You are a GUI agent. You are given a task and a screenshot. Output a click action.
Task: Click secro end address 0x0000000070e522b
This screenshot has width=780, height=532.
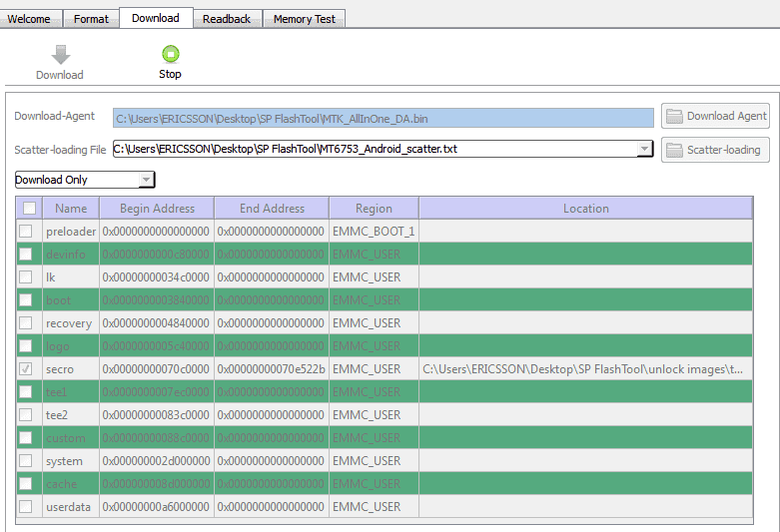point(271,369)
